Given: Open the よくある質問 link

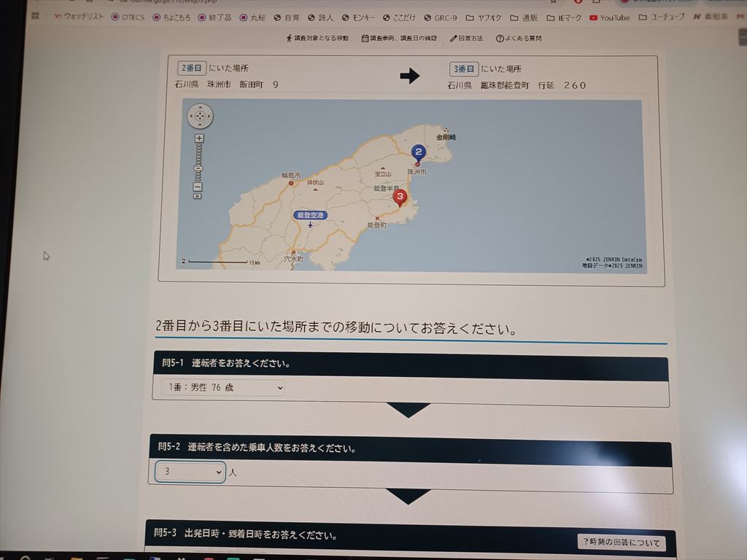Looking at the screenshot, I should [519, 38].
